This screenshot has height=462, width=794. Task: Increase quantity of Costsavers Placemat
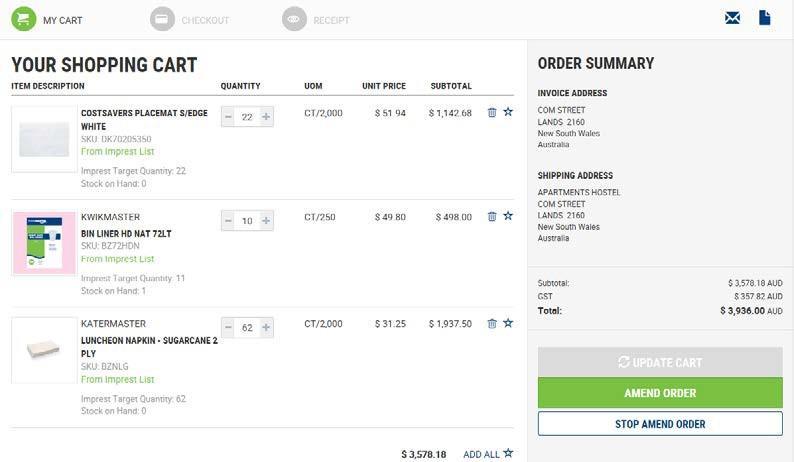[x=266, y=117]
